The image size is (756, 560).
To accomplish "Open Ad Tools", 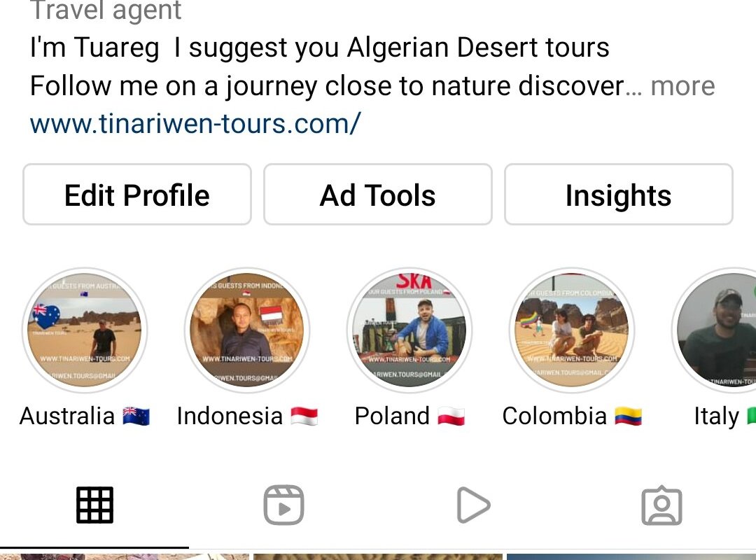I will click(x=377, y=195).
